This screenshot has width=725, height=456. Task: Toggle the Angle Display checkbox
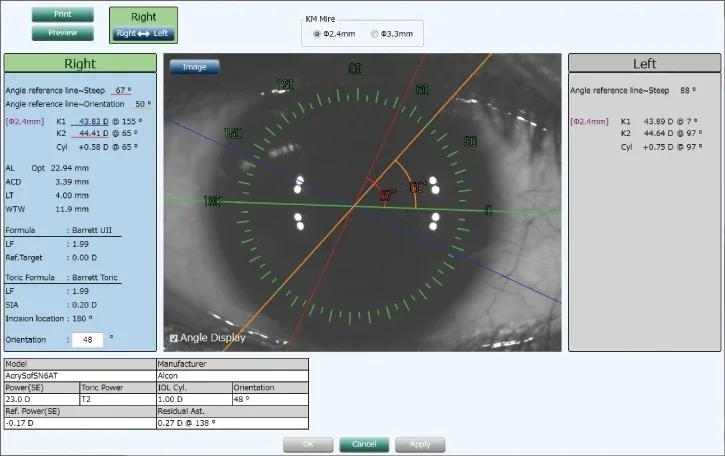(x=174, y=338)
